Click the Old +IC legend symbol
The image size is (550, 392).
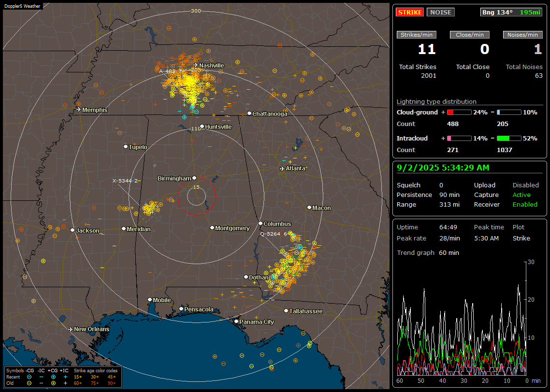65,383
